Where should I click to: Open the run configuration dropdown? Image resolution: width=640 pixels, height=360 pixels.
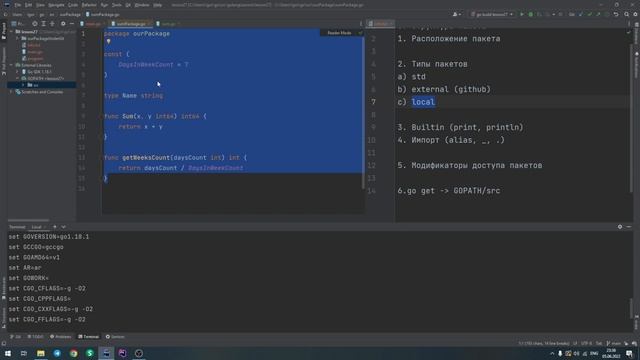tap(492, 14)
